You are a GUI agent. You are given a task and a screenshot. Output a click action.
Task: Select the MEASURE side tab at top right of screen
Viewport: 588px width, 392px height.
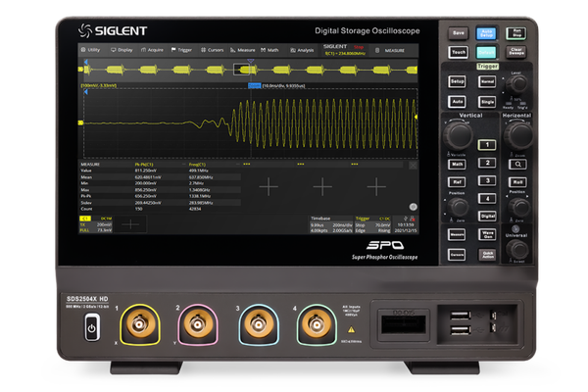click(390, 50)
